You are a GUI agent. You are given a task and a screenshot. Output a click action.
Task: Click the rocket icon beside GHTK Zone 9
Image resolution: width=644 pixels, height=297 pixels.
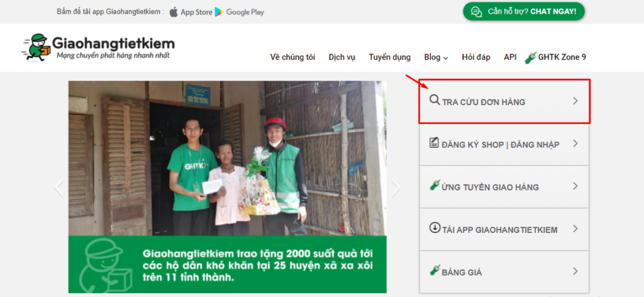[531, 57]
